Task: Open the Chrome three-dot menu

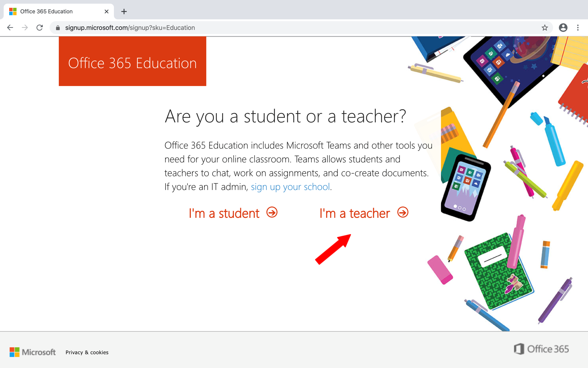Action: coord(578,28)
